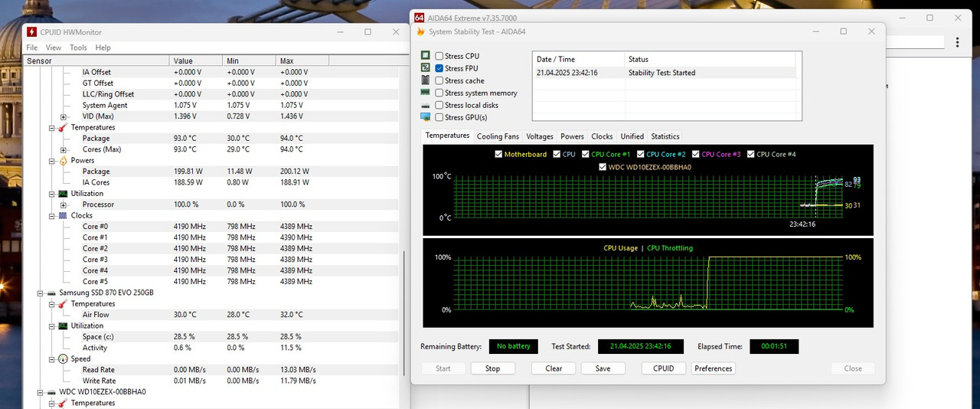Toggle the CPU Core #3 graph checkbox
980x409 pixels.
696,154
